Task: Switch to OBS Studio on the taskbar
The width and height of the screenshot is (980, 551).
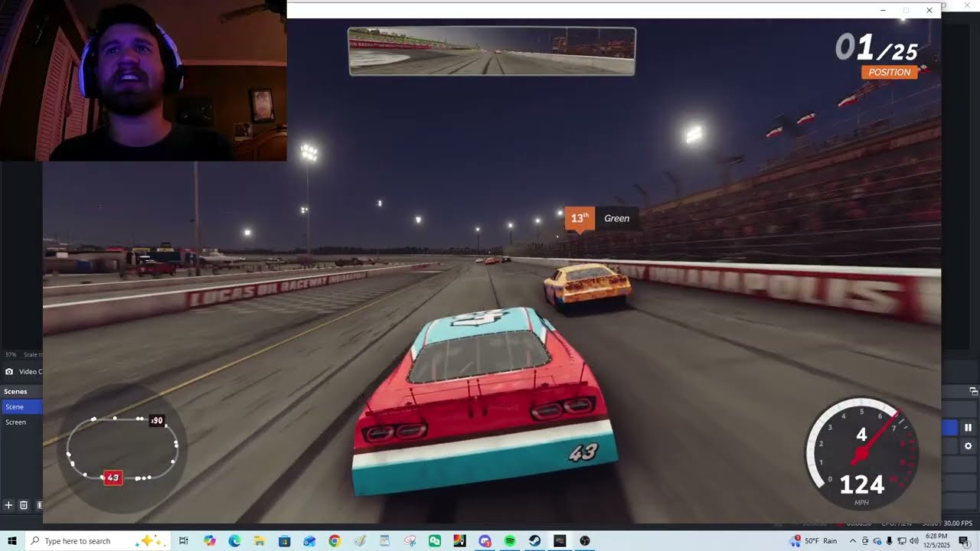Action: coord(585,541)
